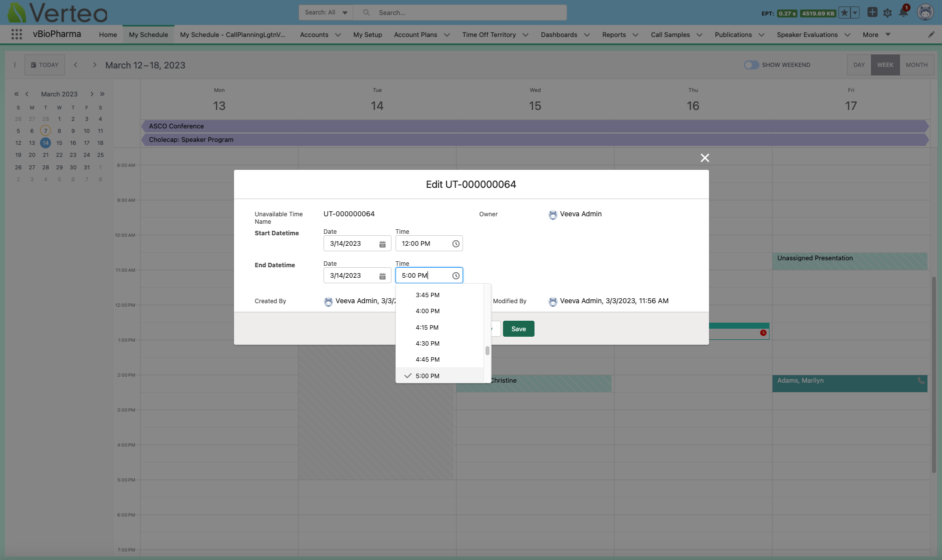This screenshot has height=560, width=942.
Task: Click the favorites star icon
Action: point(844,13)
